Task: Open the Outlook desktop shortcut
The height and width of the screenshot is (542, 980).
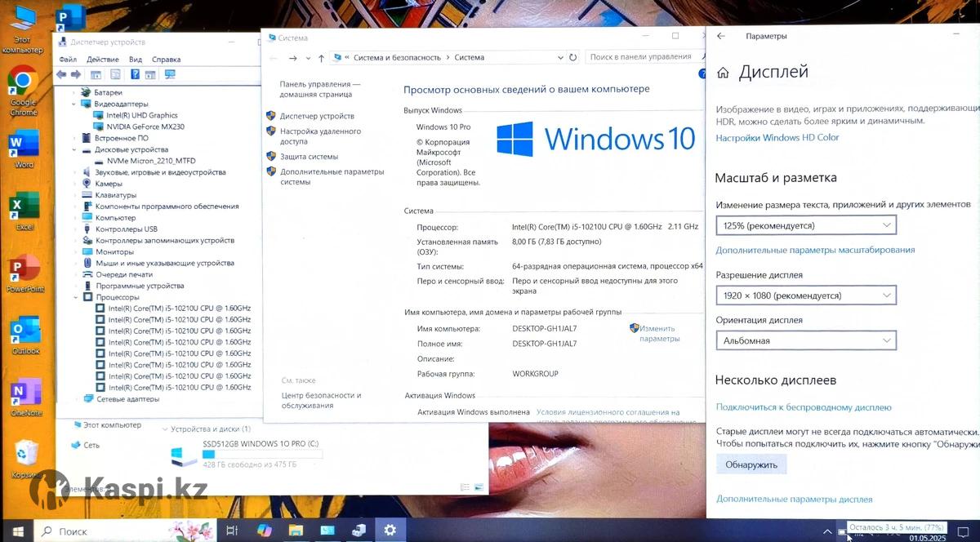Action: click(x=24, y=336)
